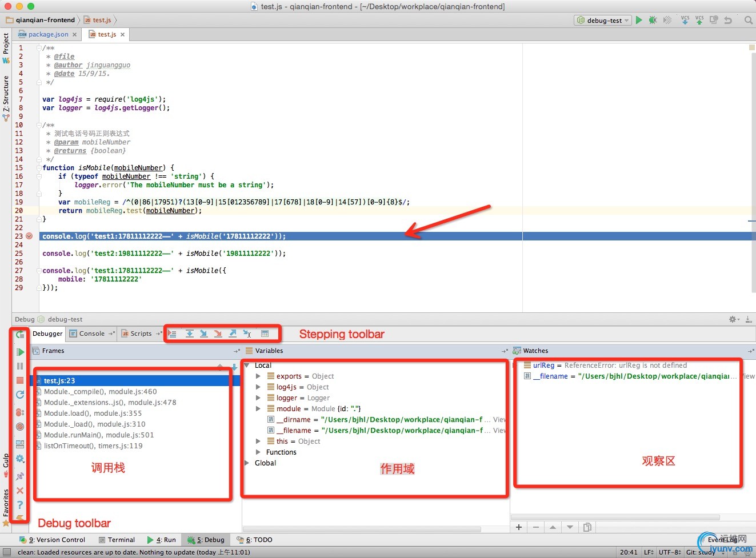Click Force Step Into red arrow
This screenshot has width=756, height=558.
coord(218,334)
